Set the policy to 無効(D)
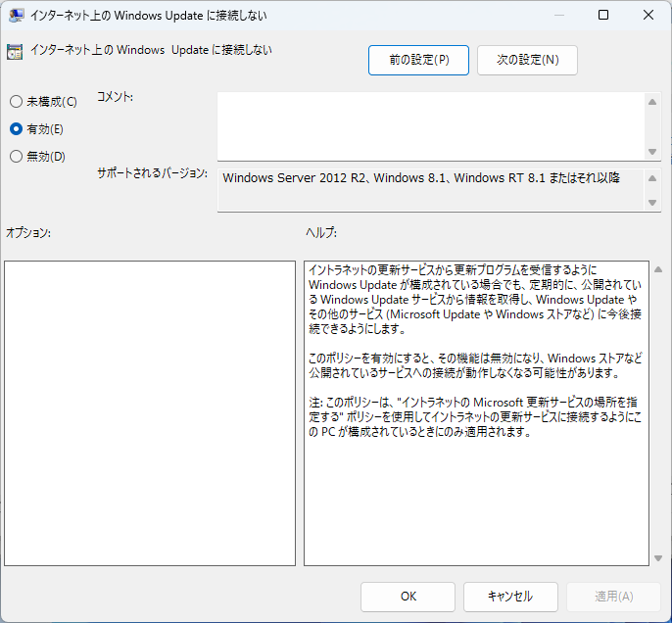 tap(16, 156)
